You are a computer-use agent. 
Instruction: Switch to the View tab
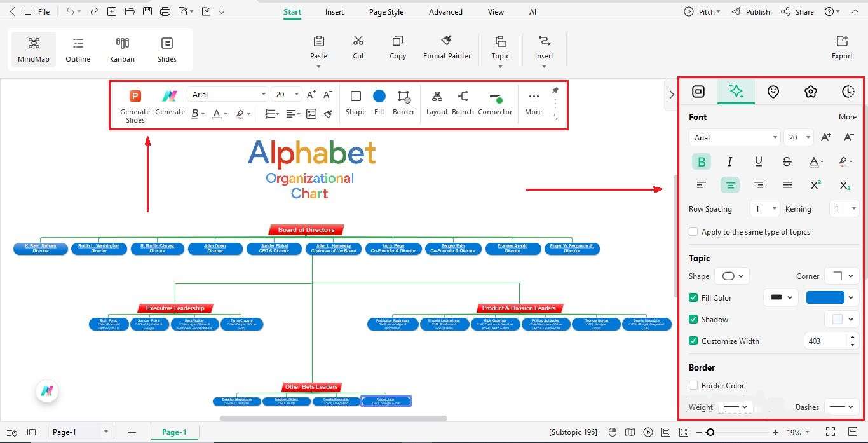(496, 11)
